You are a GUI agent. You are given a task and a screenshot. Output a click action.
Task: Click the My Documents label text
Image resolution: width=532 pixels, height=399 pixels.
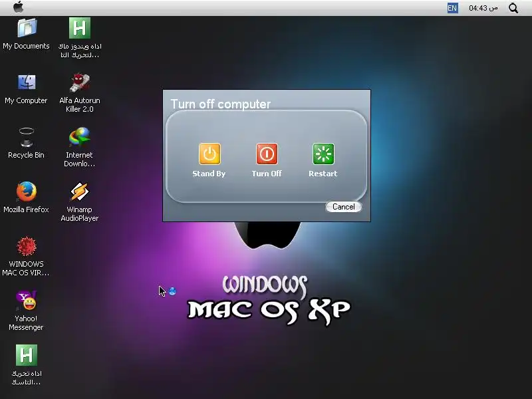26,46
